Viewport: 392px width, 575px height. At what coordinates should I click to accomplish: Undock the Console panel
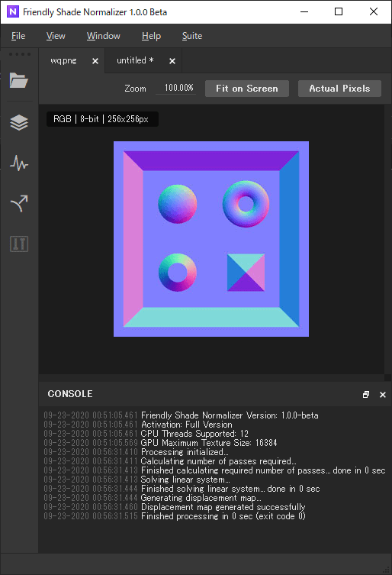pos(365,395)
